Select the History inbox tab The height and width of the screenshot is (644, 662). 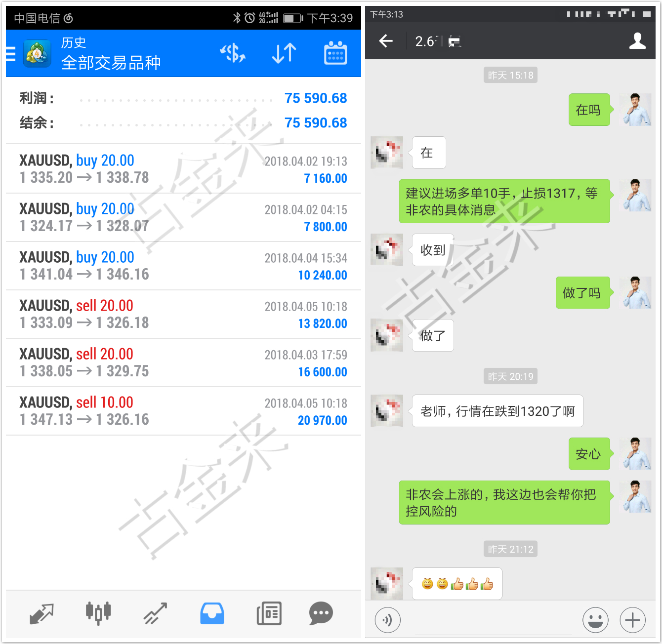pyautogui.click(x=212, y=614)
